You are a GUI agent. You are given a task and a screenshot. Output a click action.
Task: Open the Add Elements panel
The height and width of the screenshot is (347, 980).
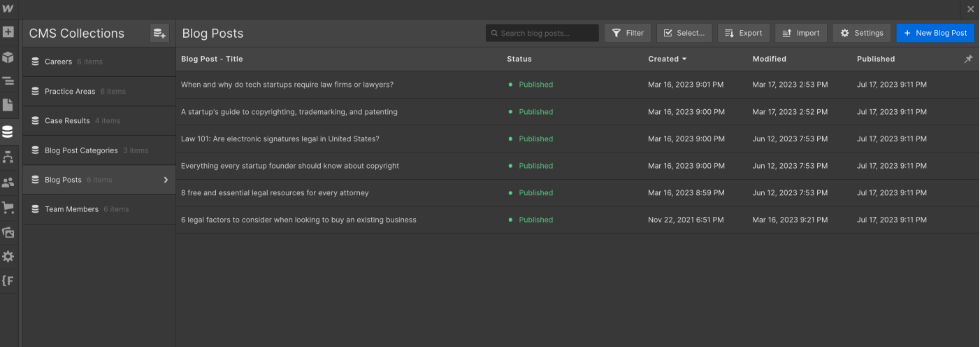pyautogui.click(x=8, y=32)
